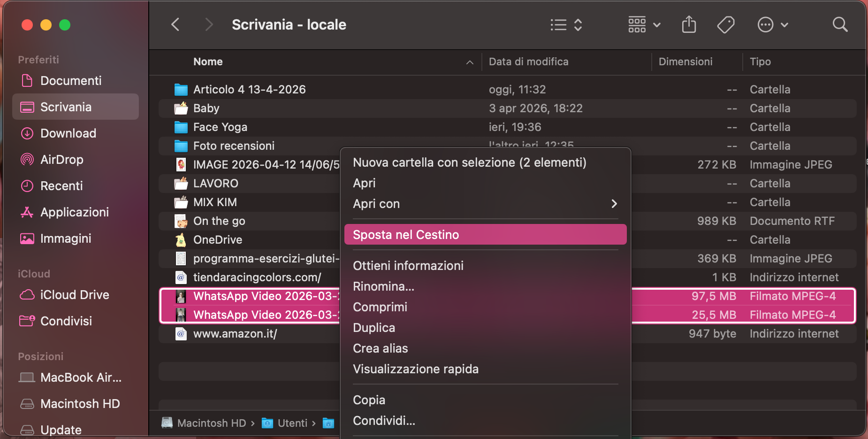Select Recenti in the sidebar
The image size is (868, 439).
(x=63, y=185)
